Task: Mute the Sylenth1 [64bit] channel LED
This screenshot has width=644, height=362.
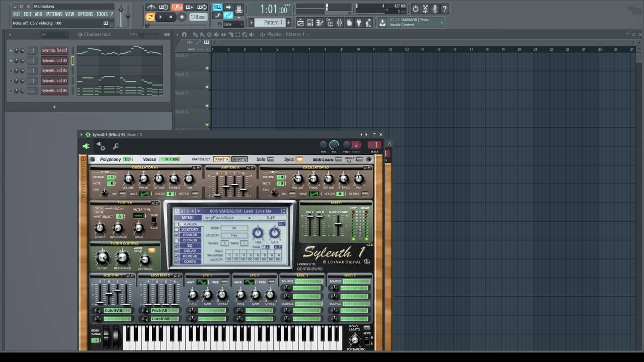Action: tap(10, 51)
